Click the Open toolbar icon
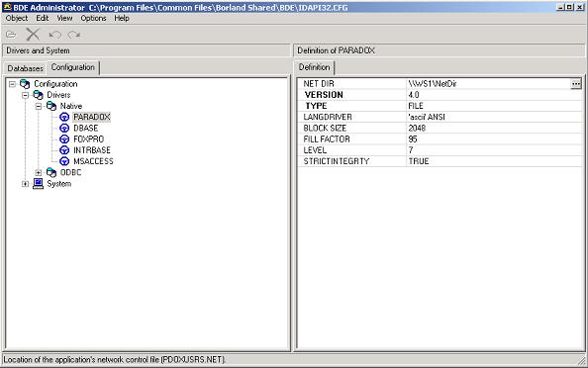588x368 pixels. 11,35
